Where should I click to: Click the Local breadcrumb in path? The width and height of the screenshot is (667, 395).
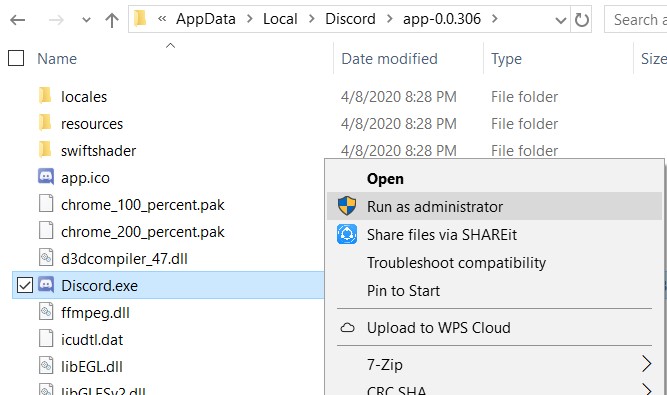tap(280, 19)
